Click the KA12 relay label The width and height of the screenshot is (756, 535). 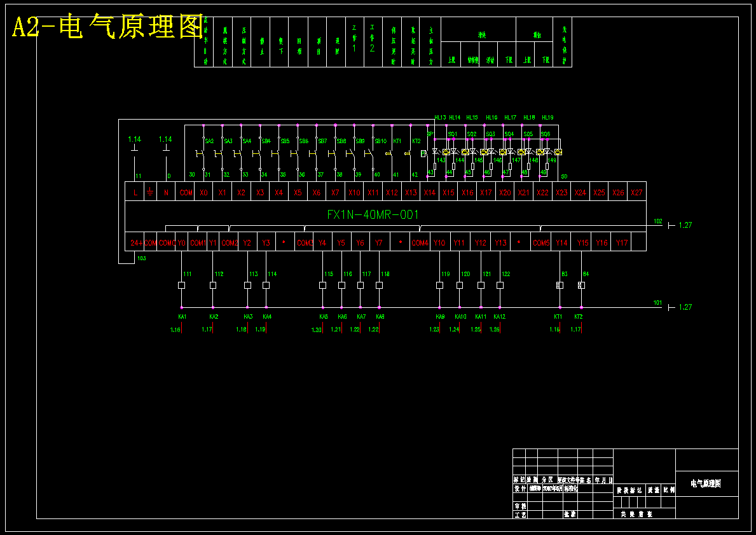point(500,317)
